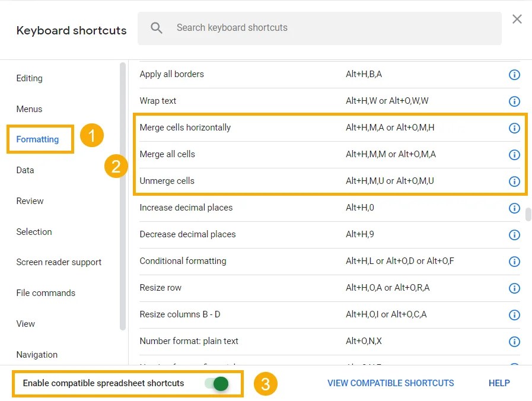Open info icon beside Wrap text

tap(514, 101)
